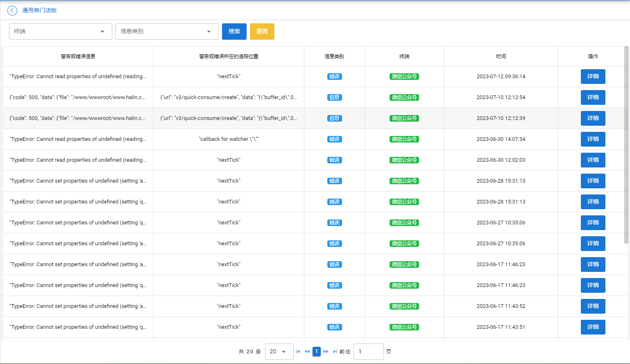The height and width of the screenshot is (364, 630).
Task: Click the timestamp 2023-06-17 11:46:23 in 'setting a' row
Action: [x=501, y=265]
